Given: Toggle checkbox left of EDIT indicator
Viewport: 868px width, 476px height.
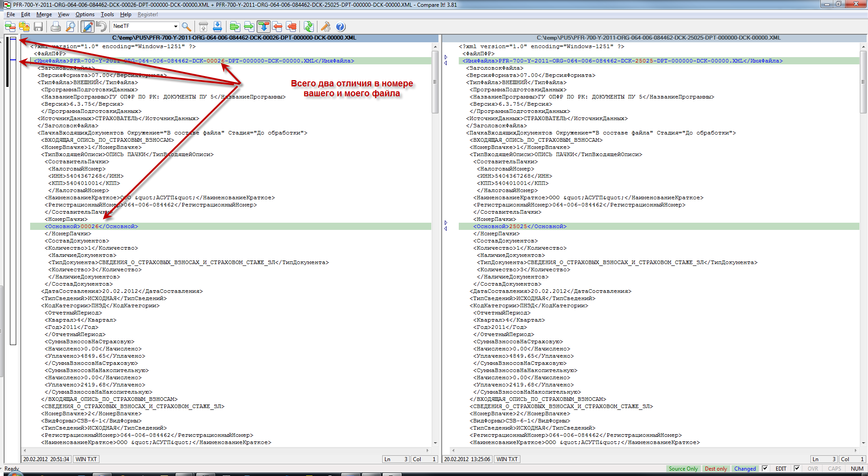Looking at the screenshot, I should (765, 468).
